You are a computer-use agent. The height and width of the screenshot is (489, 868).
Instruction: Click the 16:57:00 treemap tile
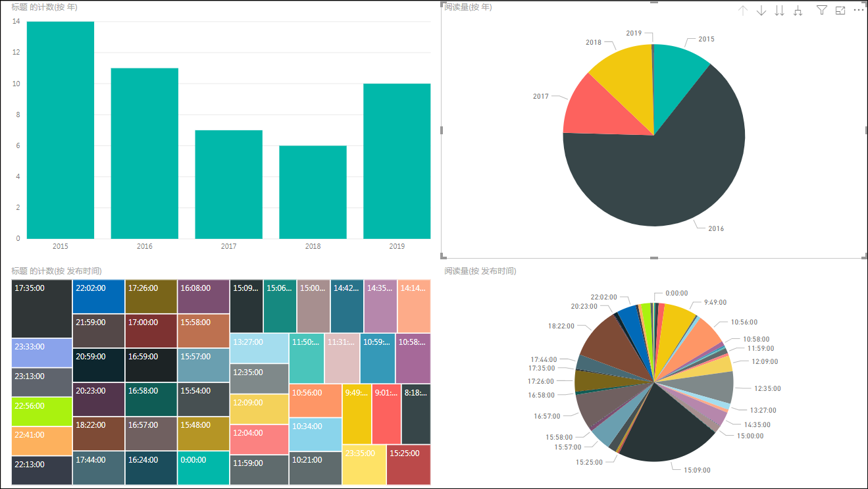[x=151, y=433]
